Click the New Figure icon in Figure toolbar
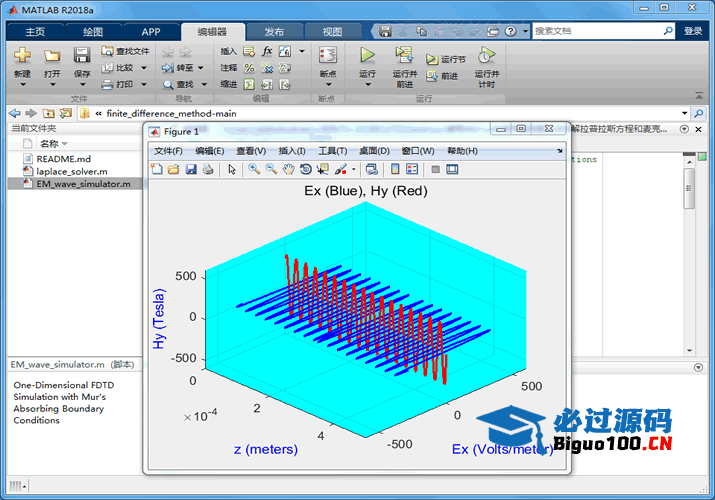The width and height of the screenshot is (715, 500). pos(156,169)
